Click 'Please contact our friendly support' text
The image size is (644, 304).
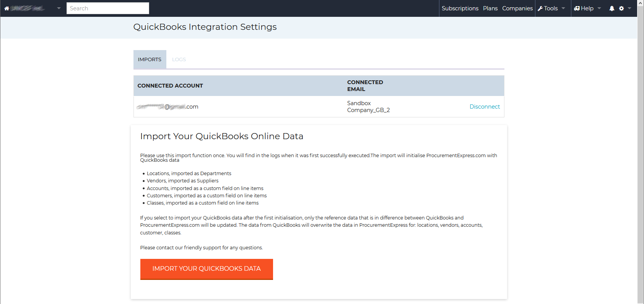coord(202,248)
